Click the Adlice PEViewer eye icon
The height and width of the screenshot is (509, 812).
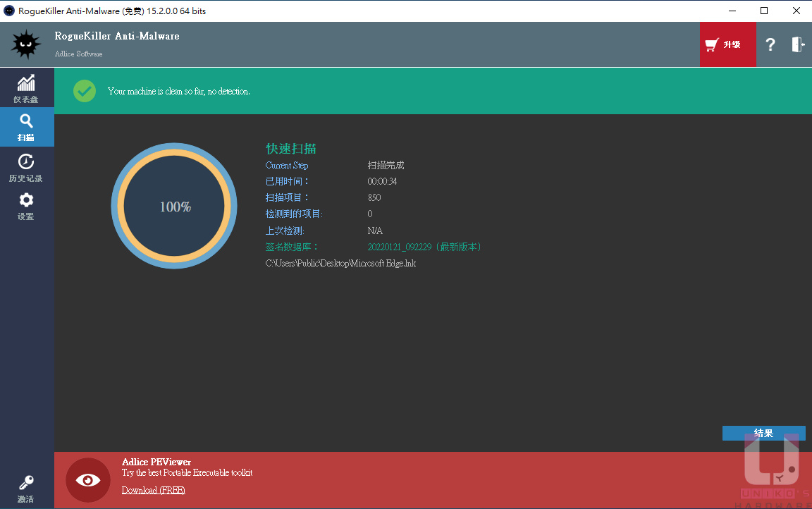[88, 480]
